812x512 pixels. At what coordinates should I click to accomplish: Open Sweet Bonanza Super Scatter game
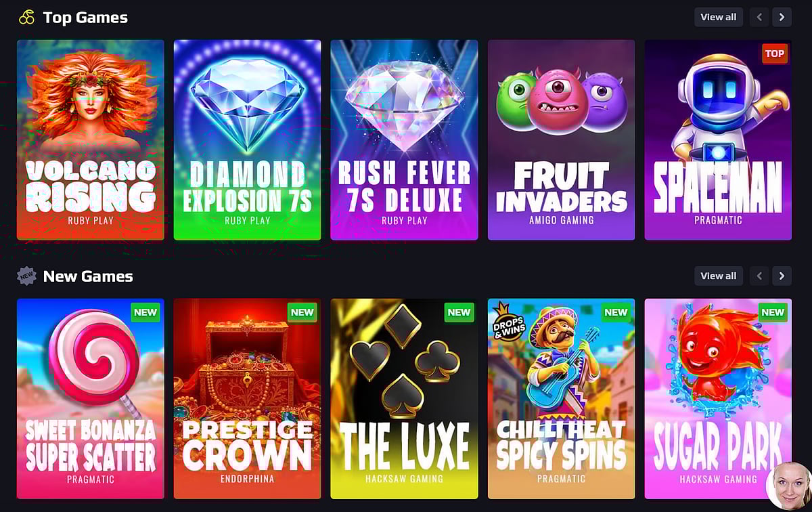click(91, 399)
